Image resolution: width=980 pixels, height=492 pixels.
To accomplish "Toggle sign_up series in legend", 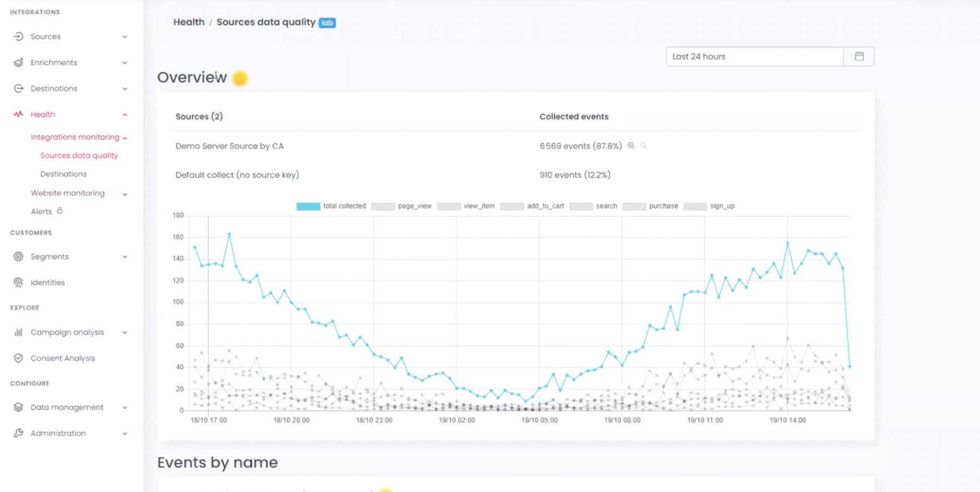I will [709, 206].
